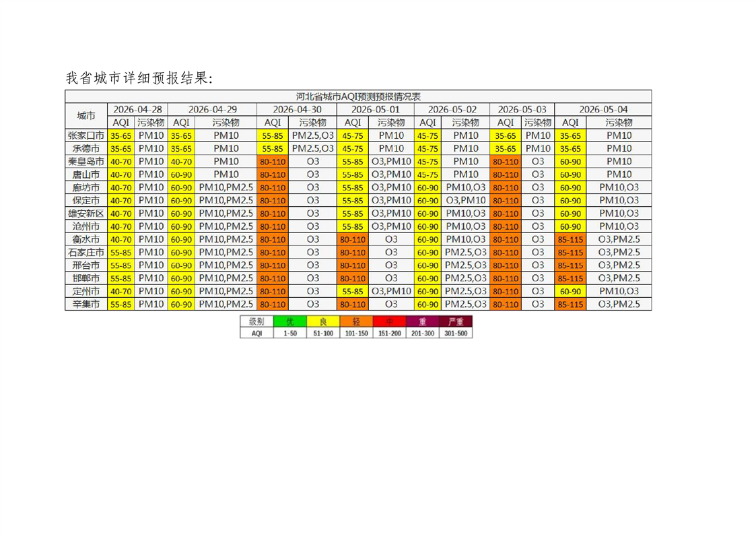Select the legend range 201-300

tap(423, 333)
